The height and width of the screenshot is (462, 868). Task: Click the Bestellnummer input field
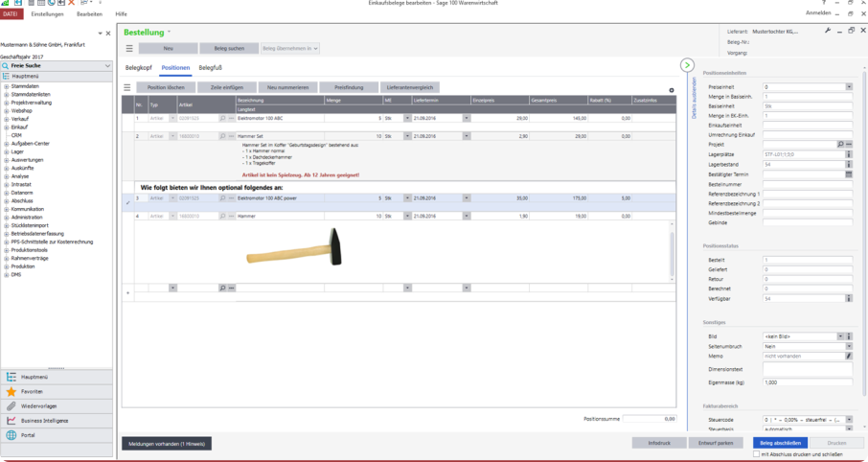click(808, 184)
